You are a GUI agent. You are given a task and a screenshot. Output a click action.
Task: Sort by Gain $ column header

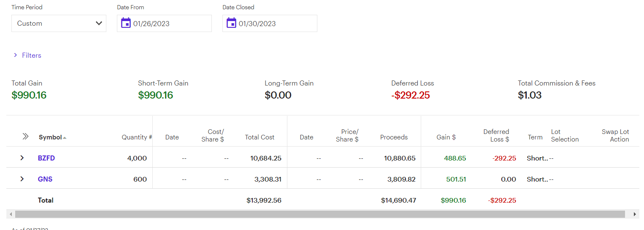coord(446,137)
